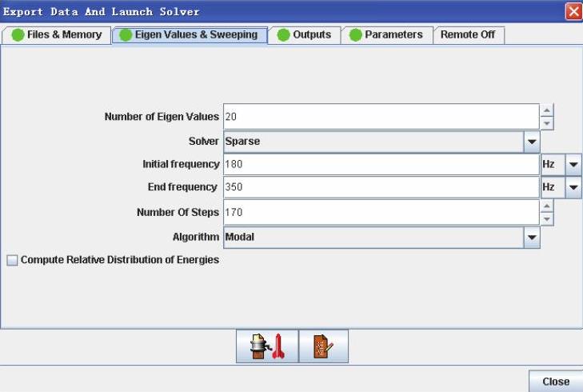
Task: Decrement the Number Of Steps value
Action: click(x=547, y=218)
